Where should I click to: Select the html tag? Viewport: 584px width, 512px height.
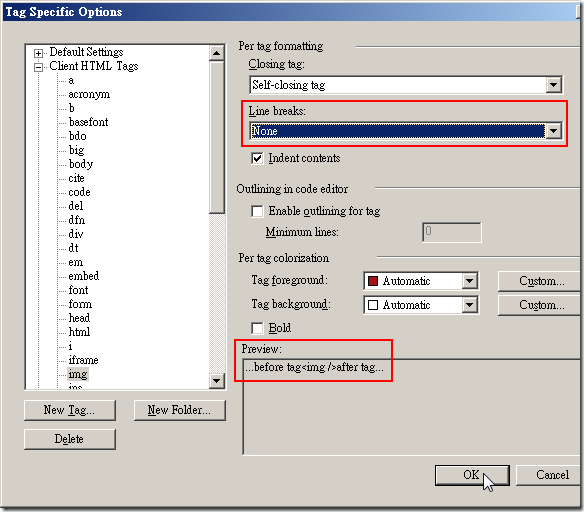(79, 332)
